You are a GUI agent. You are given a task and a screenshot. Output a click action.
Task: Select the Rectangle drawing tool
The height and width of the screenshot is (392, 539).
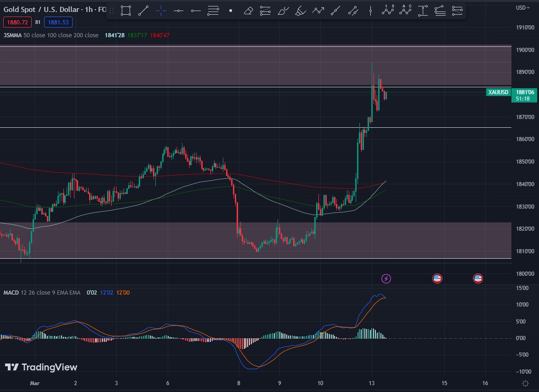(x=125, y=10)
